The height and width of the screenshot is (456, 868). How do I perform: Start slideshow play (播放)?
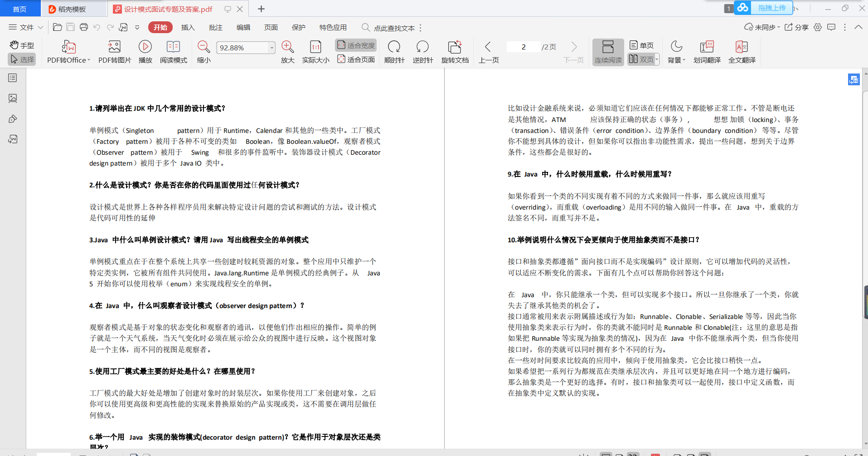(x=145, y=52)
